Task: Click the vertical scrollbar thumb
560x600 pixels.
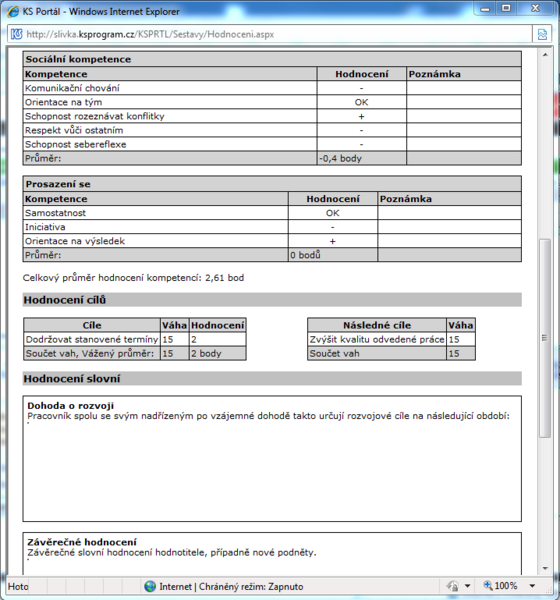Action: click(545, 338)
